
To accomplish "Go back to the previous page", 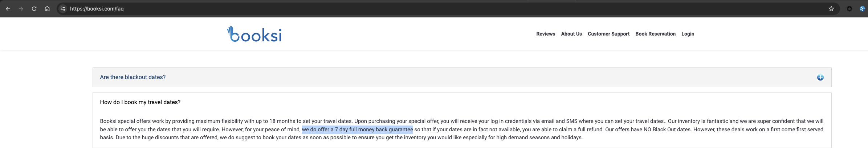I will [x=8, y=9].
